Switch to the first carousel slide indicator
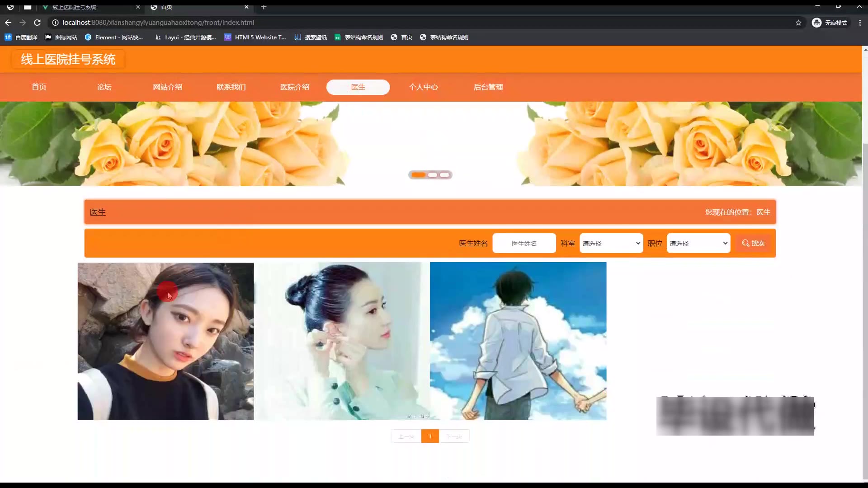868x488 pixels. [x=418, y=175]
